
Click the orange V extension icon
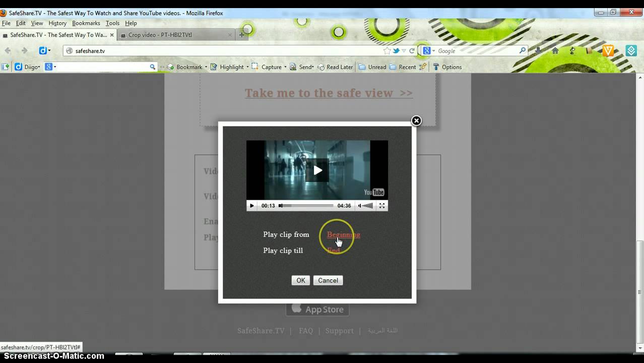tap(608, 50)
